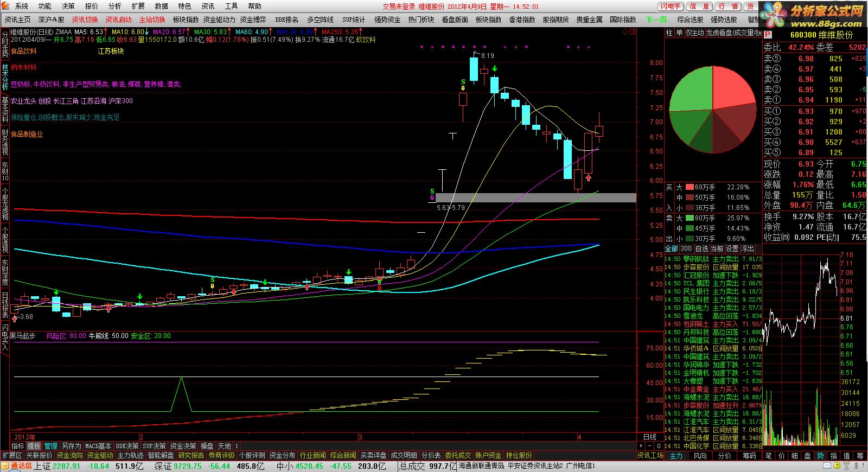Screen dimensions: 868x472
Task: Click the red up arrow marker near 3.68
Action: (14, 318)
